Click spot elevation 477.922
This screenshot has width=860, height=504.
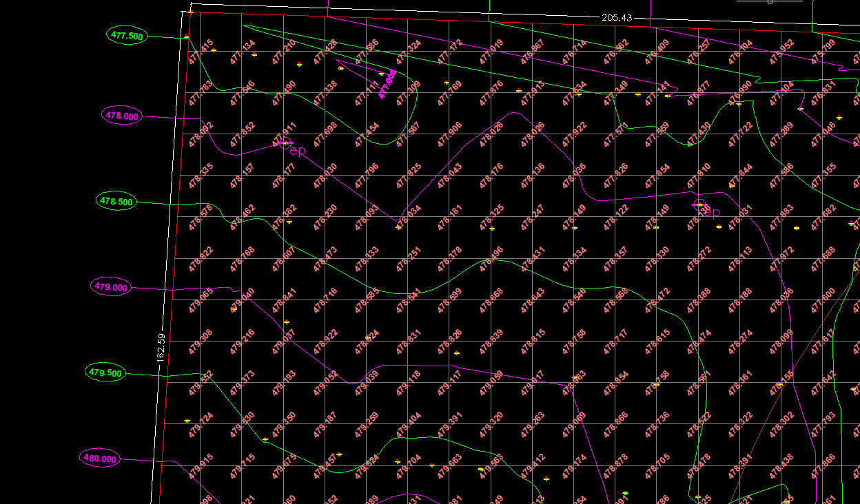click(575, 135)
